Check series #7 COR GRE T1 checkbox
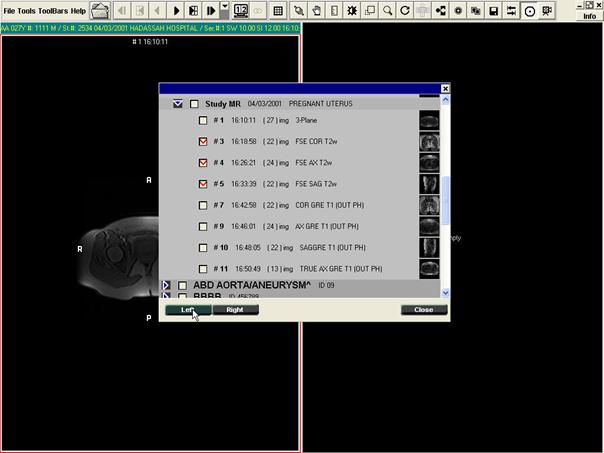Image resolution: width=604 pixels, height=453 pixels. pos(203,205)
